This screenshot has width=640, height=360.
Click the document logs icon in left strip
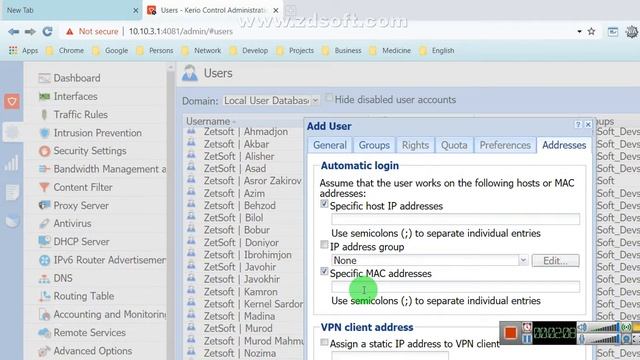tap(12, 192)
